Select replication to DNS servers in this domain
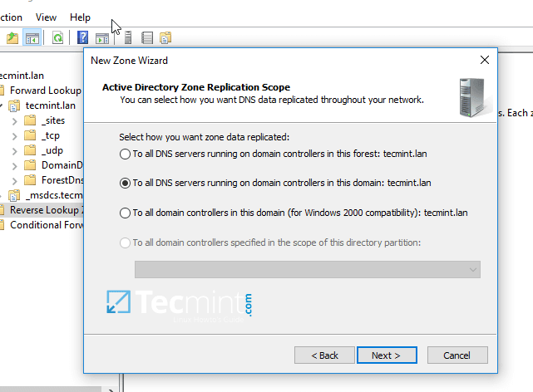 tap(126, 183)
